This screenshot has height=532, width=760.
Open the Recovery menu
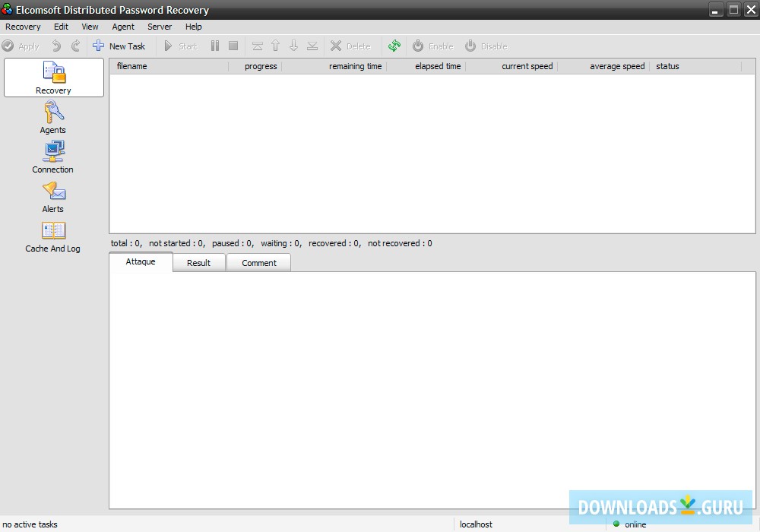[23, 27]
